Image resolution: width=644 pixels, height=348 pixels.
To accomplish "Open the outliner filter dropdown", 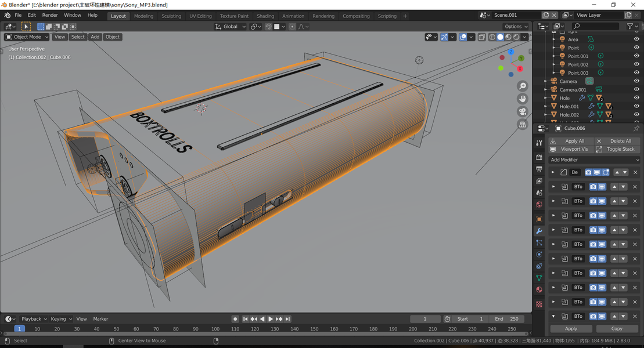I will tap(632, 26).
